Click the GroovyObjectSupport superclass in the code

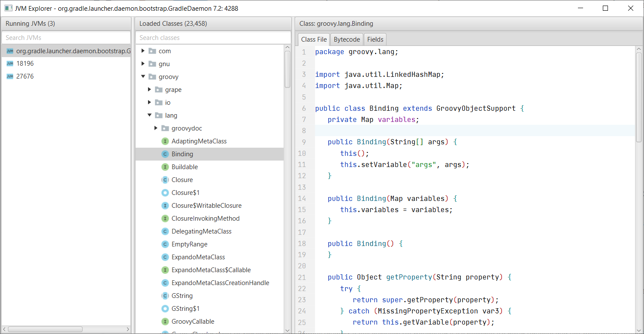(x=476, y=108)
